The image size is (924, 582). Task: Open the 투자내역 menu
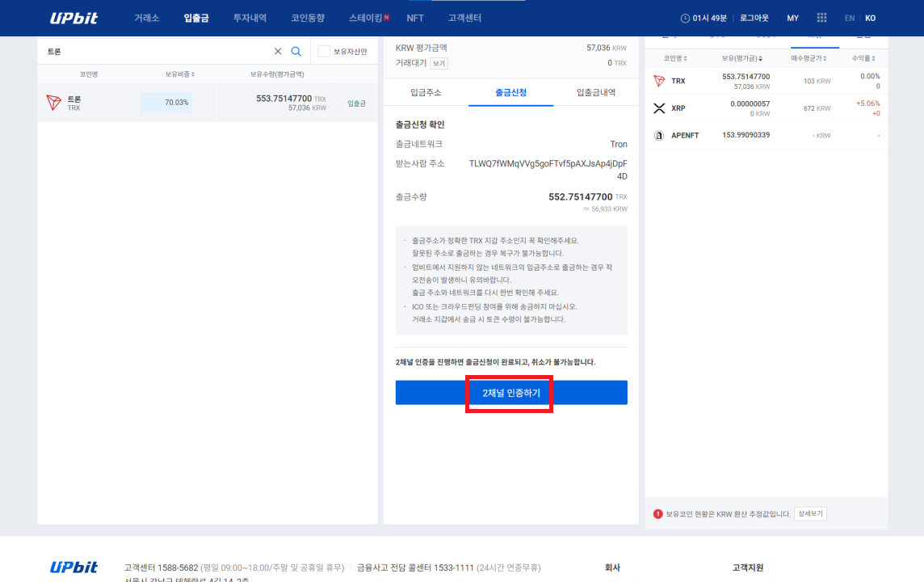point(250,19)
